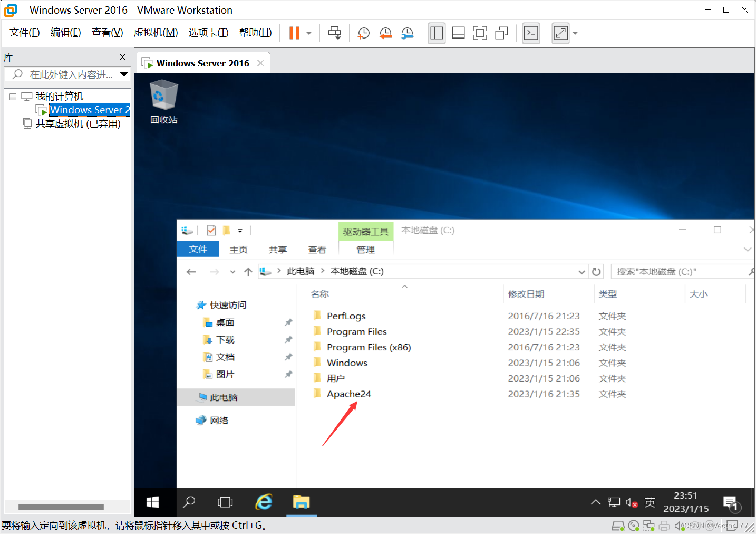Viewport: 756px width, 534px height.
Task: Click the Explorer properties quick access icon
Action: pos(211,230)
